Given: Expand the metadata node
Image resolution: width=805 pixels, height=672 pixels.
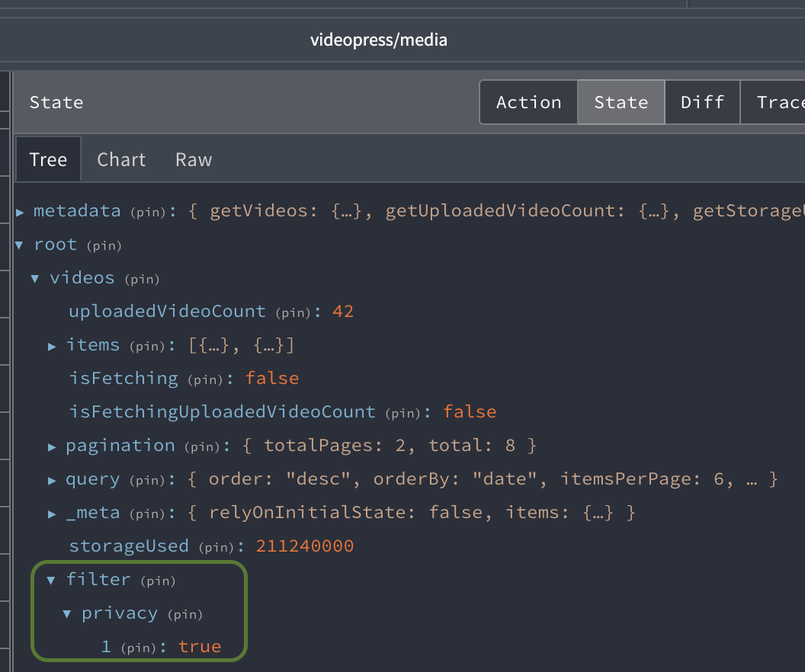Looking at the screenshot, I should [x=20, y=211].
